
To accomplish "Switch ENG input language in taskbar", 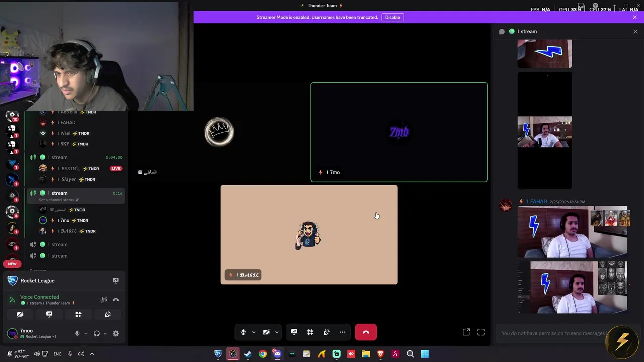I will tap(57, 354).
